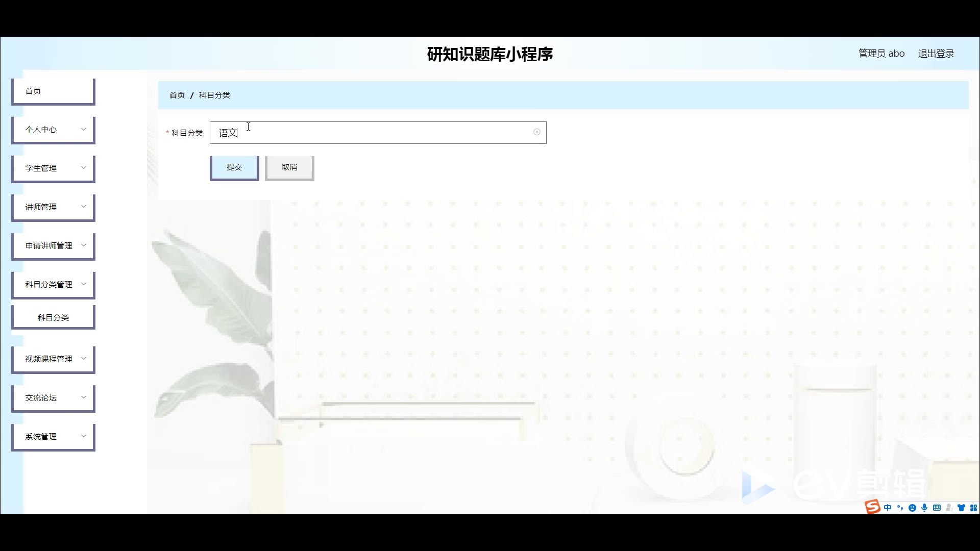Toggle Chinese/English input mode 中

point(888,508)
